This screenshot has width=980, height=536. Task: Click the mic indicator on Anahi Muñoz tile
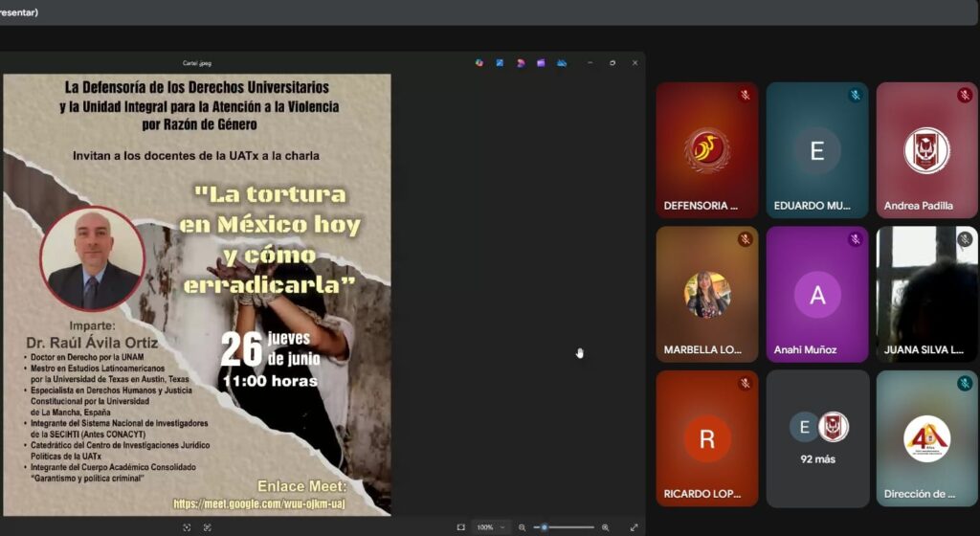click(855, 239)
